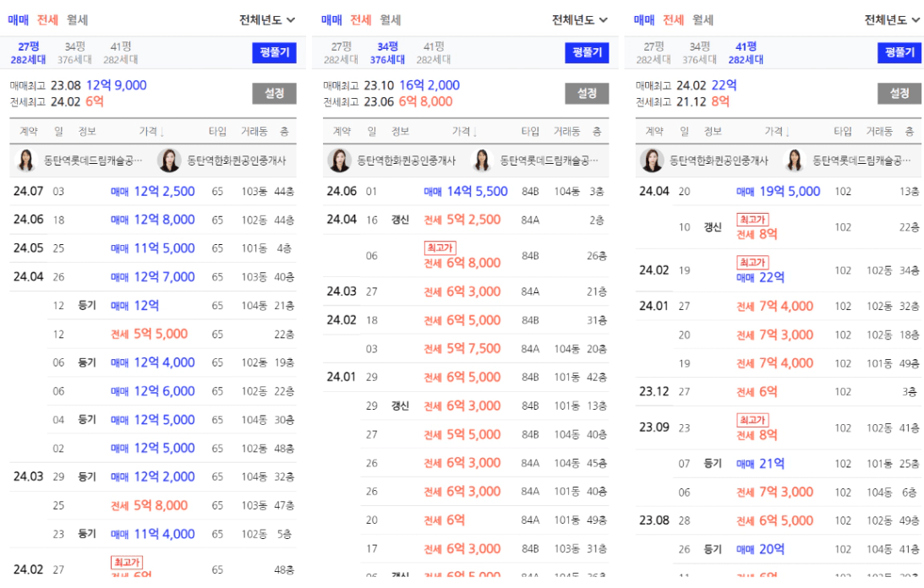Toggle the 월세 filter in the right panel
The image size is (924, 588).
[703, 19]
